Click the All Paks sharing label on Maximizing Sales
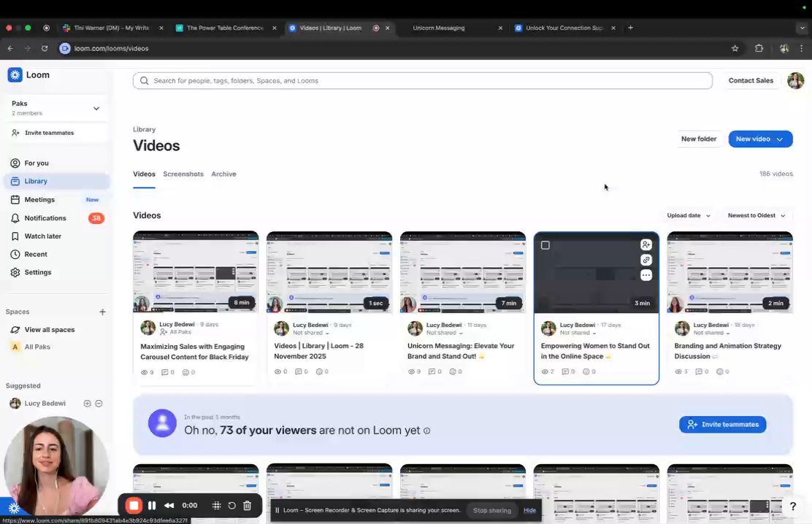812x524 pixels. click(x=175, y=332)
